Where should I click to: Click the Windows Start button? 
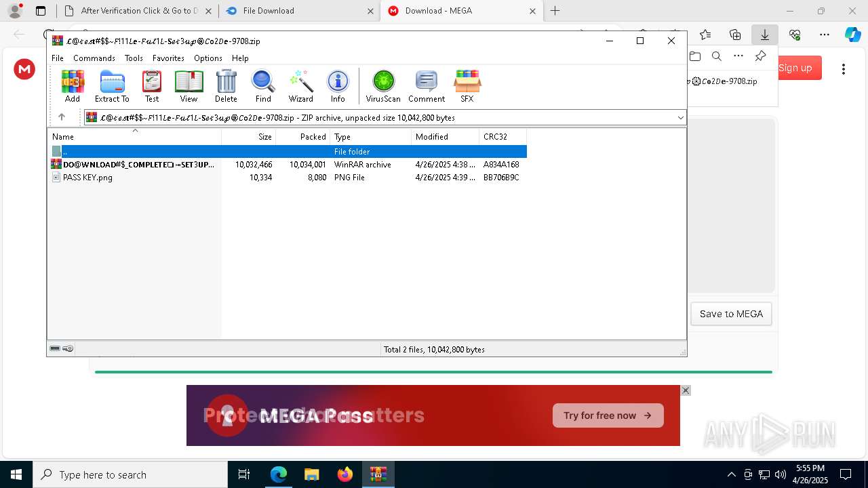coord(16,474)
